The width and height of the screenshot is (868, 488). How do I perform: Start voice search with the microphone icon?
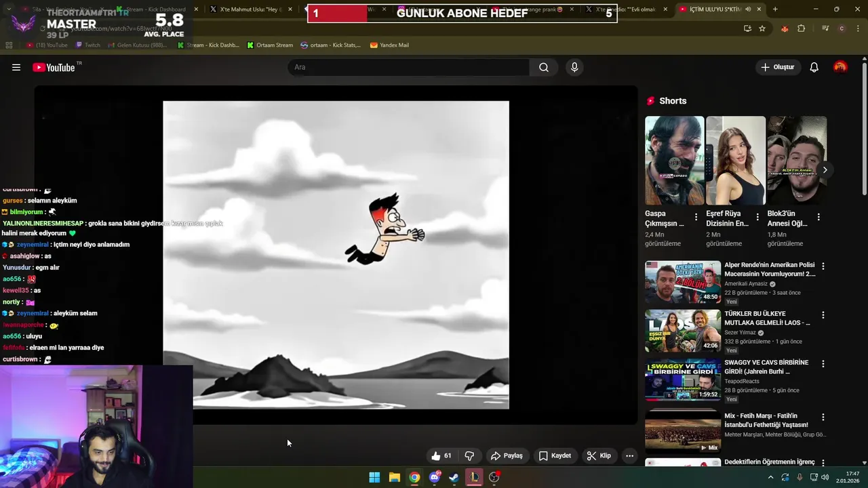point(574,67)
